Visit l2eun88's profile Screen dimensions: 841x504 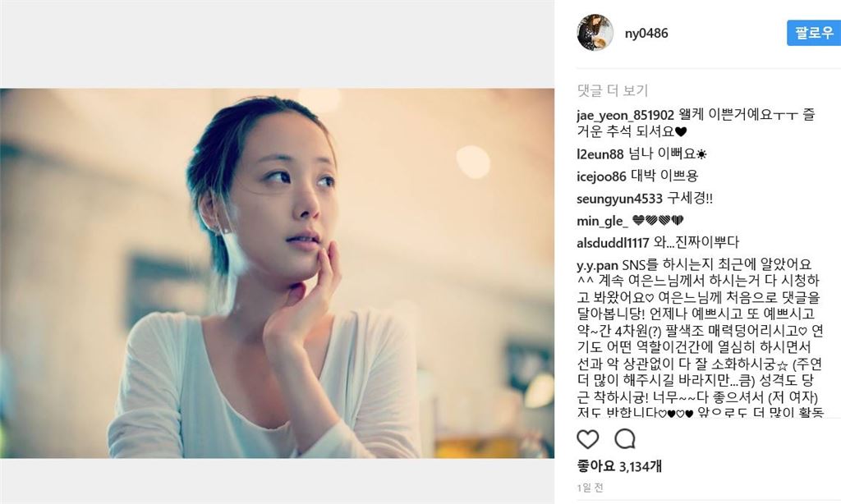tap(600, 154)
